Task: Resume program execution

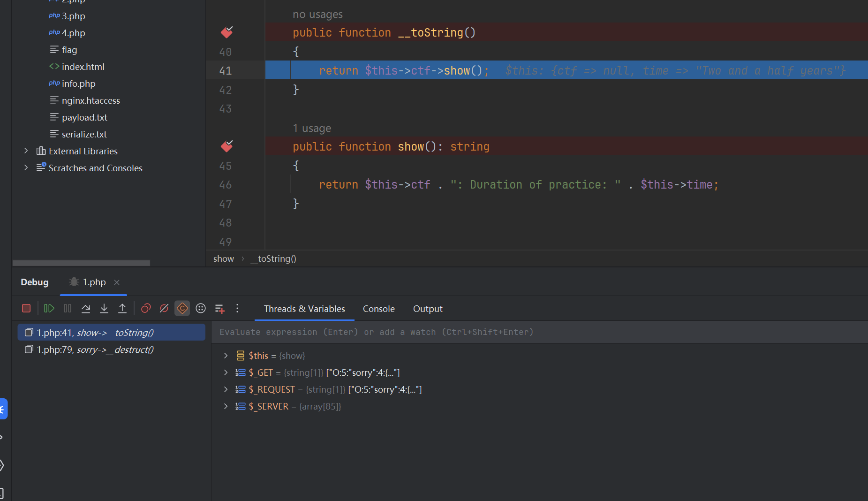Action: click(49, 308)
